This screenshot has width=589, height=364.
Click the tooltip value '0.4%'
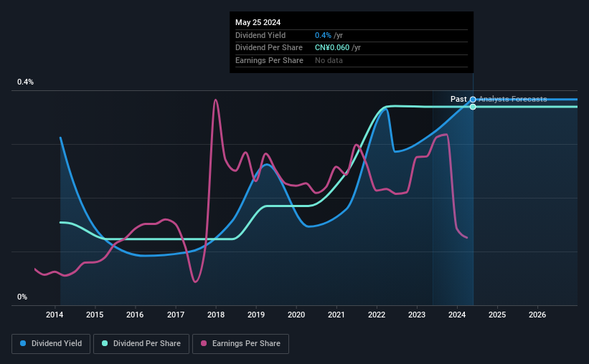(x=323, y=35)
